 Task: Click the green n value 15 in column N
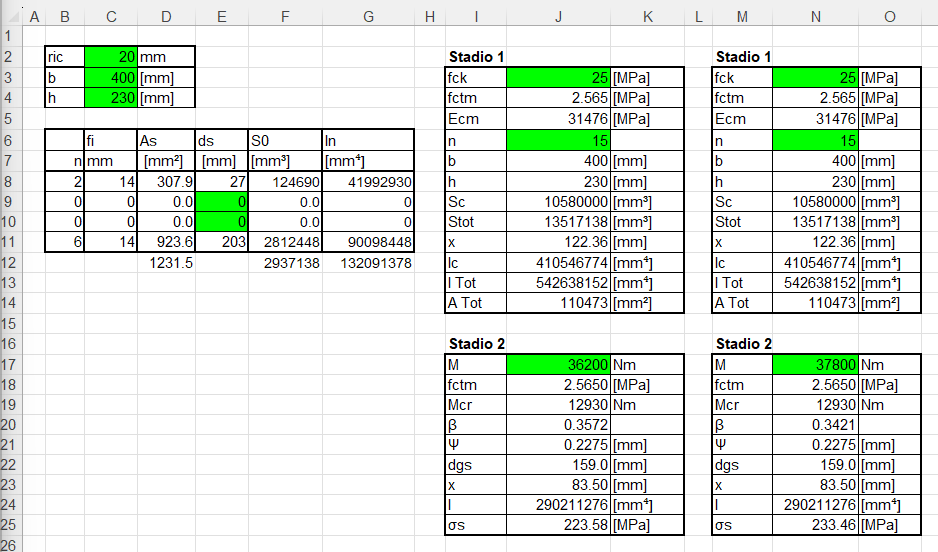[815, 140]
